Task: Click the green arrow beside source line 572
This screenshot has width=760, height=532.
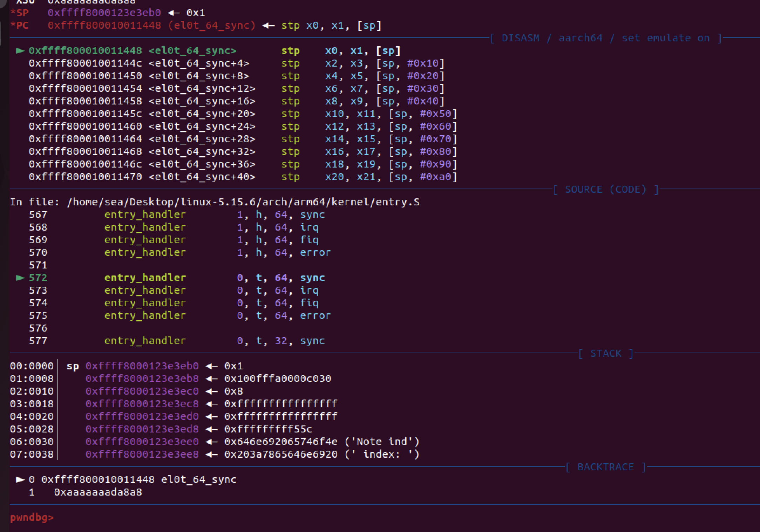Action: [x=20, y=278]
